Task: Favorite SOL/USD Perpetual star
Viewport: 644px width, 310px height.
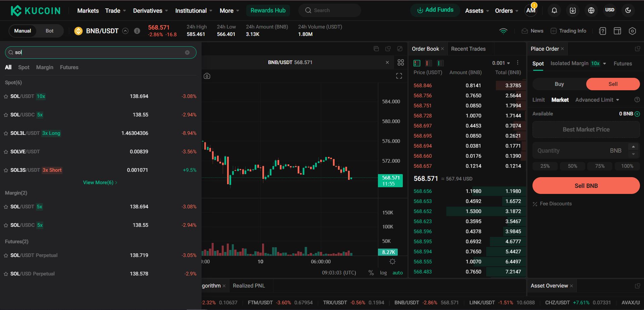Action: point(6,274)
